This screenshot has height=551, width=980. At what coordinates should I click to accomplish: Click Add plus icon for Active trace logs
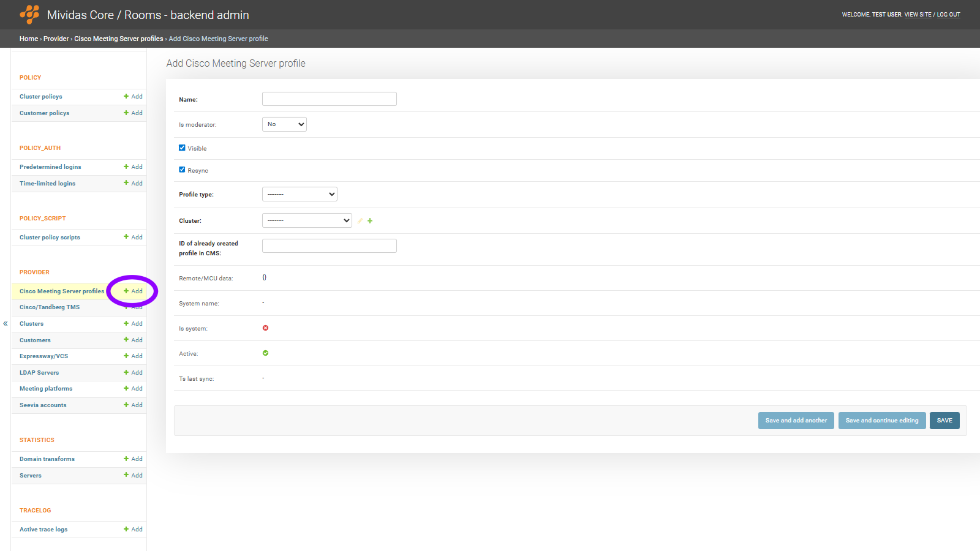pyautogui.click(x=126, y=529)
